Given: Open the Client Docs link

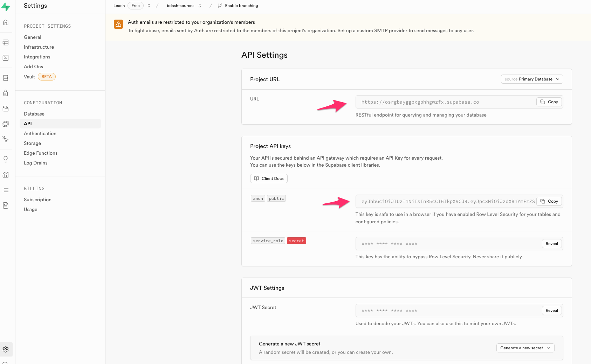Looking at the screenshot, I should point(269,178).
